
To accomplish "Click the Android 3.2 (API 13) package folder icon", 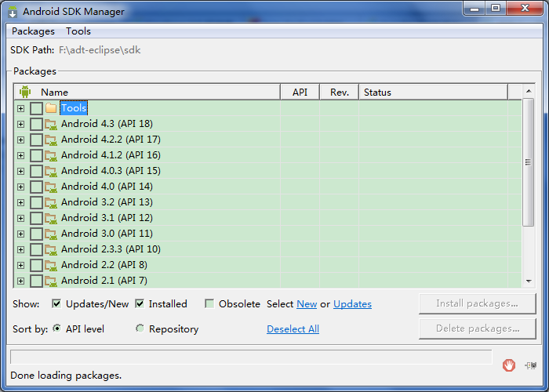I will (x=51, y=202).
